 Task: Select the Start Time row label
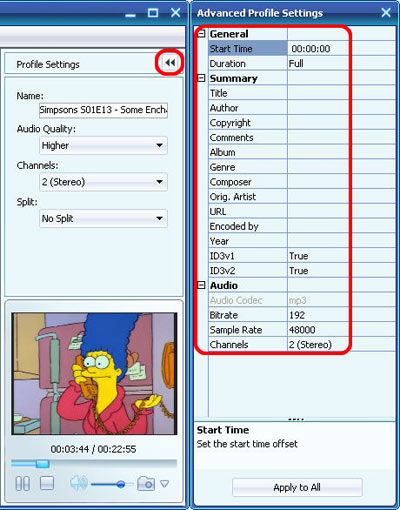point(248,49)
